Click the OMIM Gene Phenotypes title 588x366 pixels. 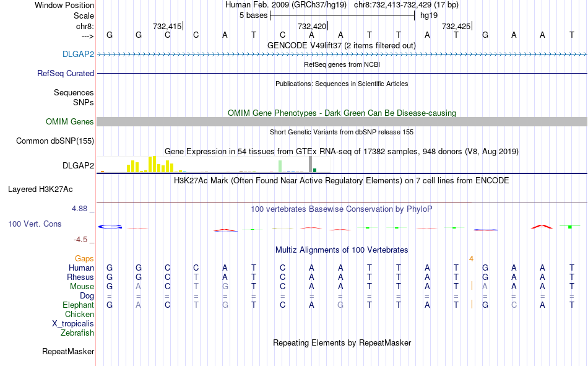(x=342, y=113)
